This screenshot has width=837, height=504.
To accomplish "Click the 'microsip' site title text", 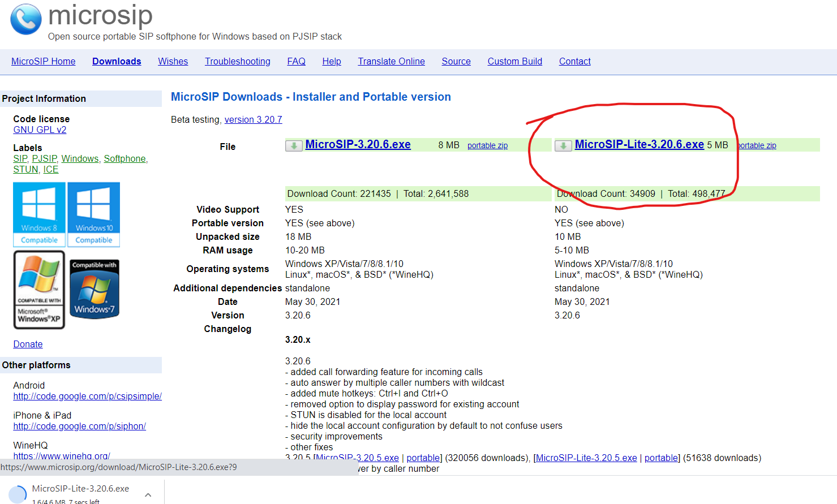I will [x=100, y=15].
